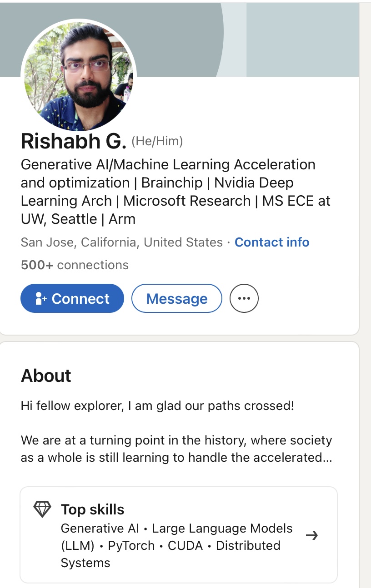Click the skills list mentioning PyTorch and CUDA
Viewport: 371px width, 588px height.
click(x=176, y=545)
